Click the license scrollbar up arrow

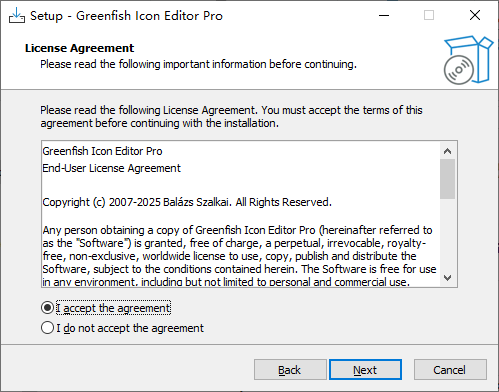(447, 151)
